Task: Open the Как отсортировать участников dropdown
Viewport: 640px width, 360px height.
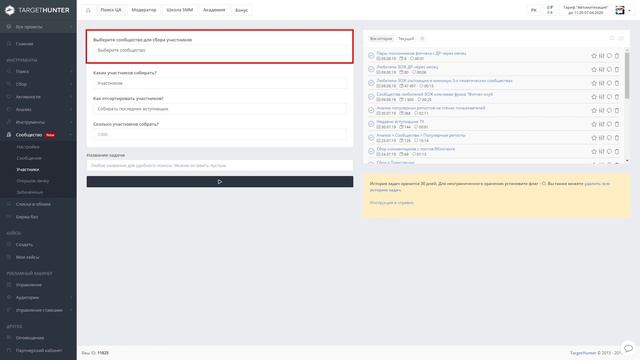Action: click(x=220, y=109)
